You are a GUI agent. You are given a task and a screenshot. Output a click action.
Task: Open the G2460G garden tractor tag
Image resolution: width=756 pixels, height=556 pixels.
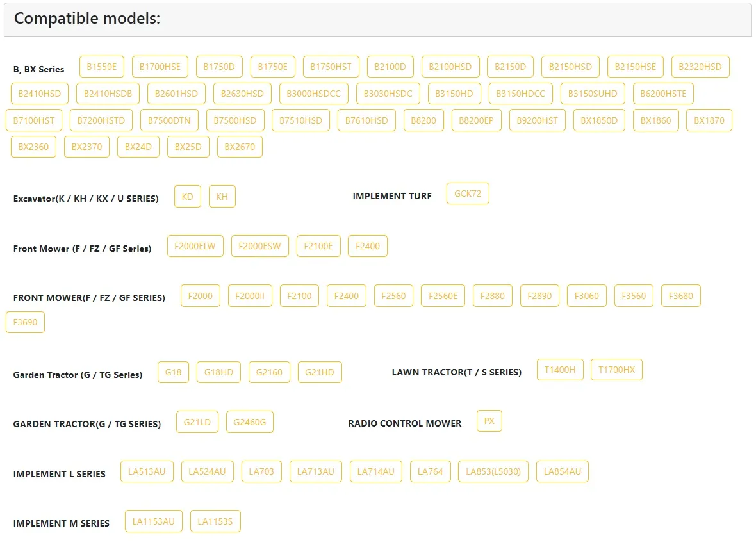click(x=250, y=422)
